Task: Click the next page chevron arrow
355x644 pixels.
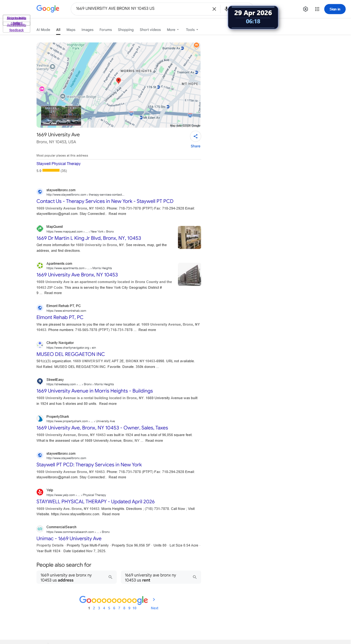Action: 154,600
